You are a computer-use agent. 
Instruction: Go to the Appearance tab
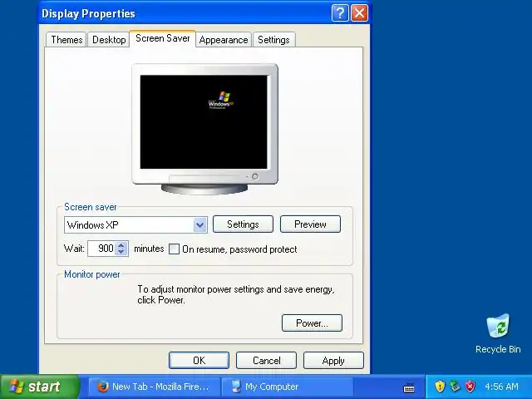point(224,40)
